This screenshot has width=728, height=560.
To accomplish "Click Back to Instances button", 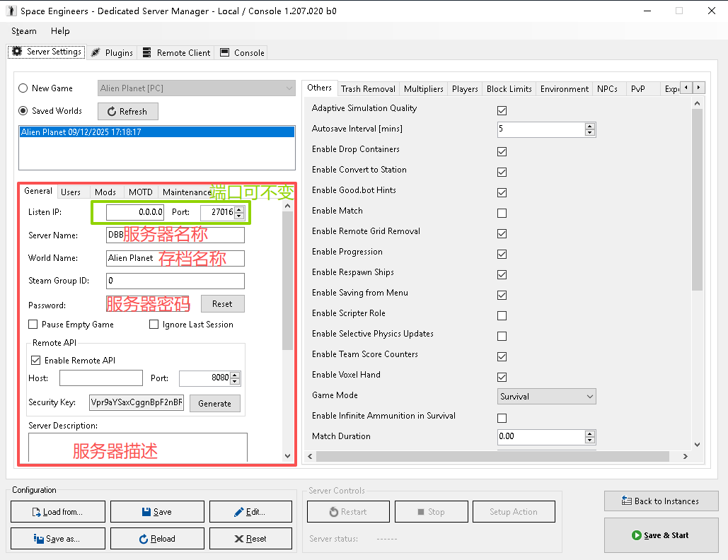I will [x=661, y=501].
